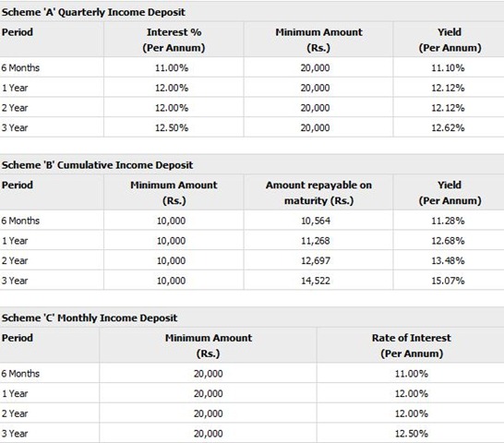Click the 15.07% yield value

[448, 281]
